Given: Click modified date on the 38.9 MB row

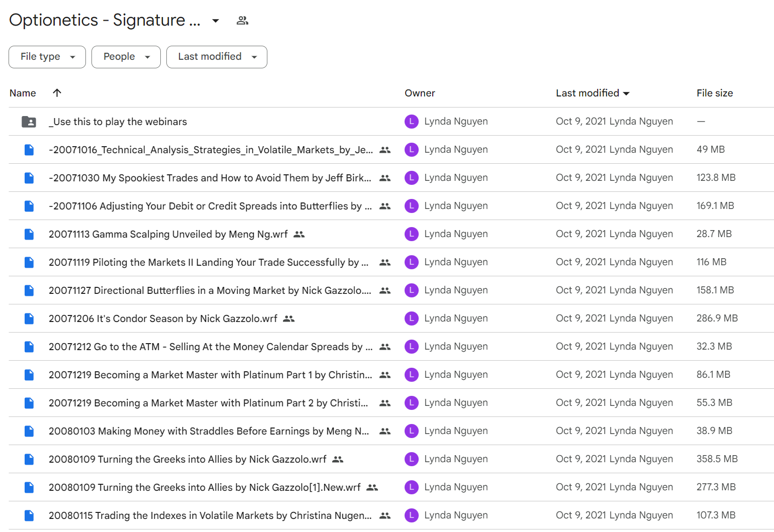Looking at the screenshot, I should [x=614, y=431].
